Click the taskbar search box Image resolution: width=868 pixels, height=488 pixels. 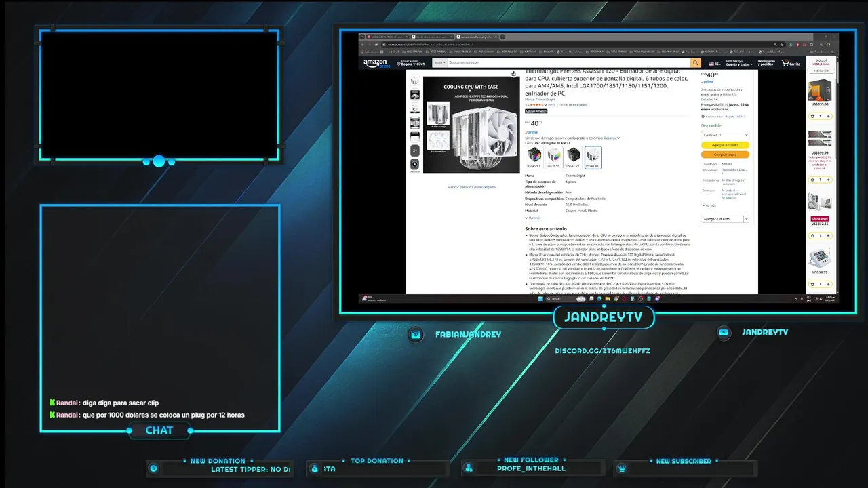[x=567, y=298]
